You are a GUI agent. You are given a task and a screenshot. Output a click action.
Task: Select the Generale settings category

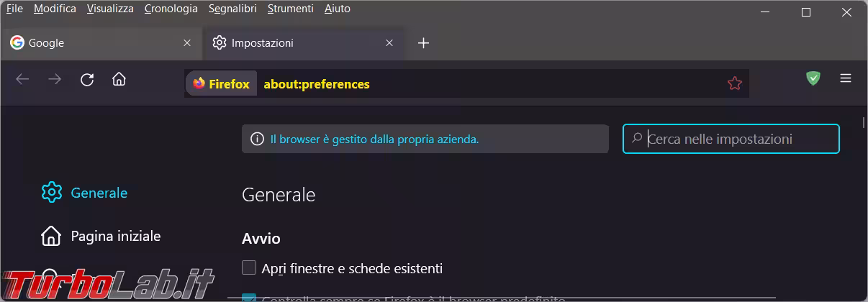coord(99,193)
